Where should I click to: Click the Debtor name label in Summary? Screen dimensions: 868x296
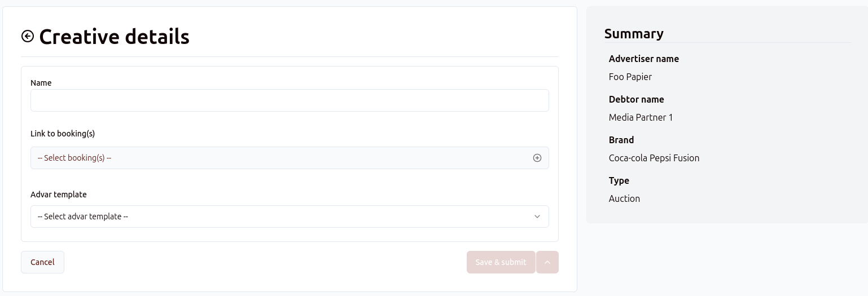point(637,99)
